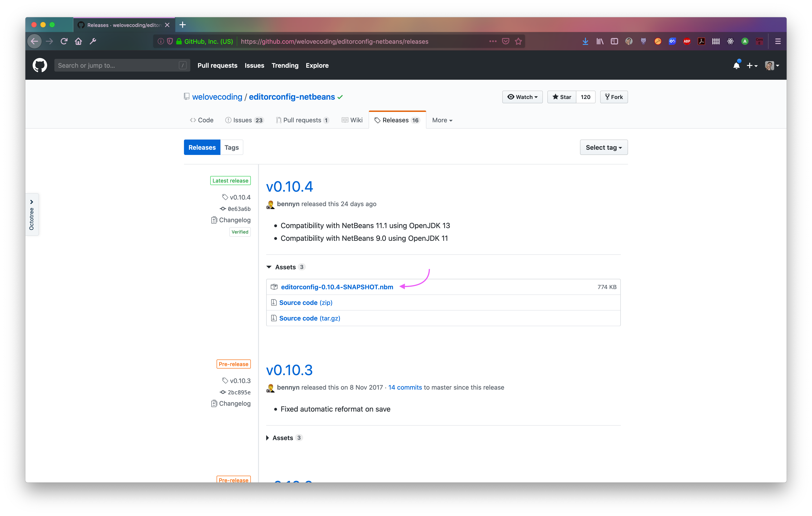
Task: Go back with the browser back arrow
Action: point(34,41)
